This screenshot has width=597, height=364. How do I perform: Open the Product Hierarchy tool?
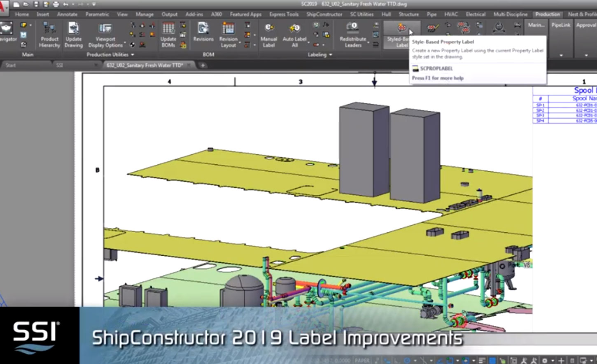pyautogui.click(x=49, y=35)
